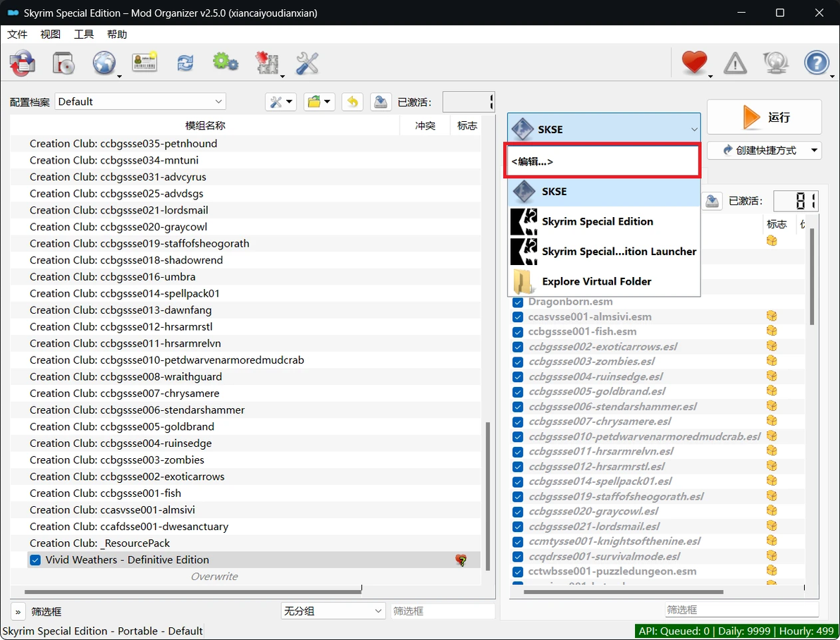This screenshot has height=640, width=840.
Task: Open the 文件 menu
Action: click(17, 35)
